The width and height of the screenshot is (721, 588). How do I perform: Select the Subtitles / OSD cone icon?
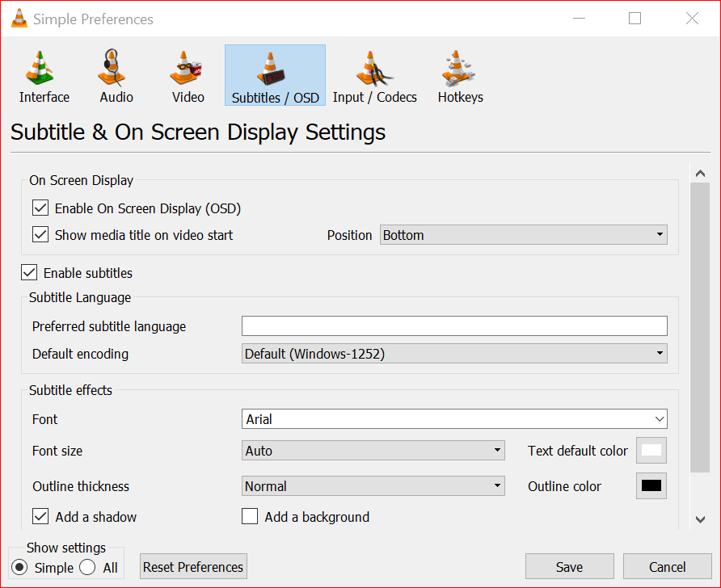(275, 69)
